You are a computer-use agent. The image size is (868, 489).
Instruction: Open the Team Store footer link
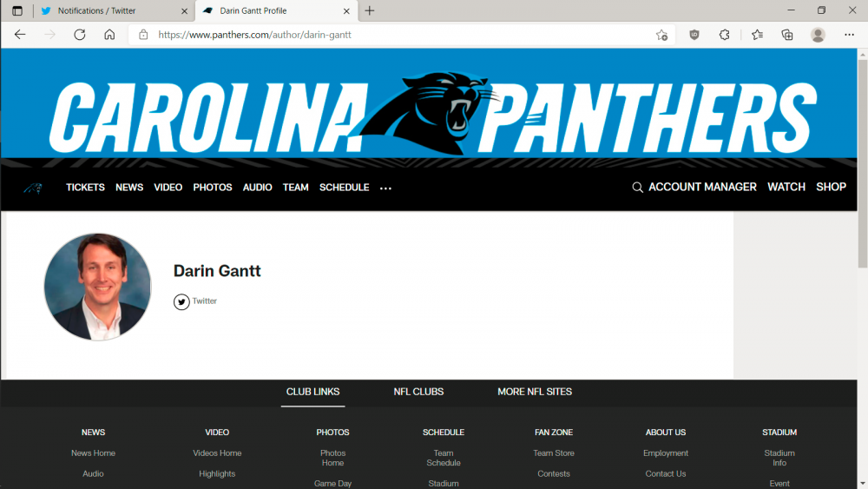pyautogui.click(x=554, y=453)
